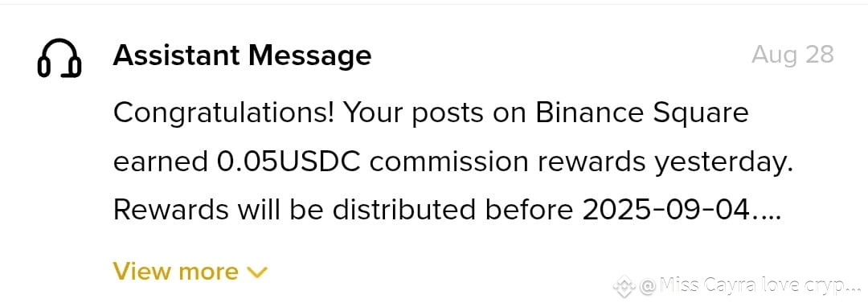Click the word earned in second line
The height and width of the screenshot is (307, 868).
(158, 162)
